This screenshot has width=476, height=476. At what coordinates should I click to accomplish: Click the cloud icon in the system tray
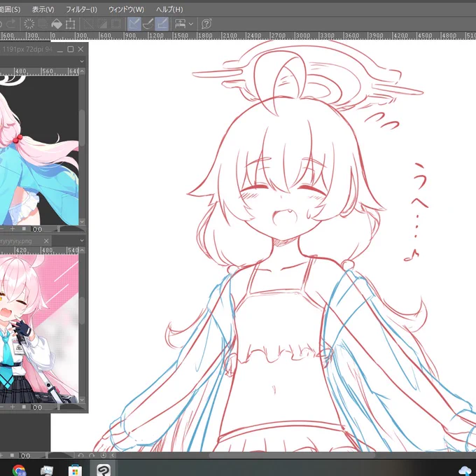(465, 471)
